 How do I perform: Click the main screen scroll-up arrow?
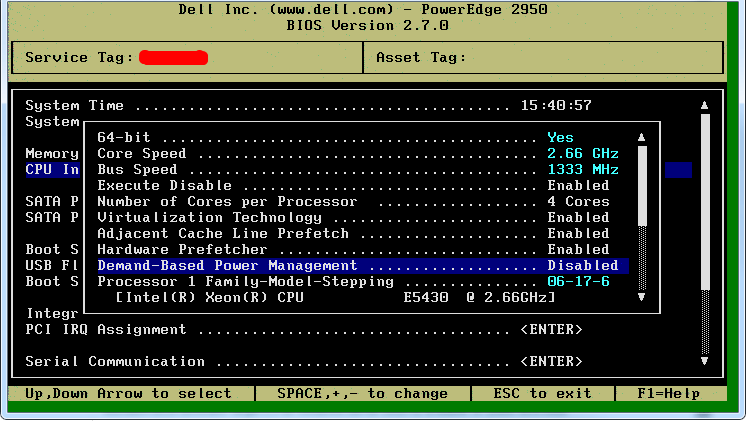pyautogui.click(x=705, y=105)
